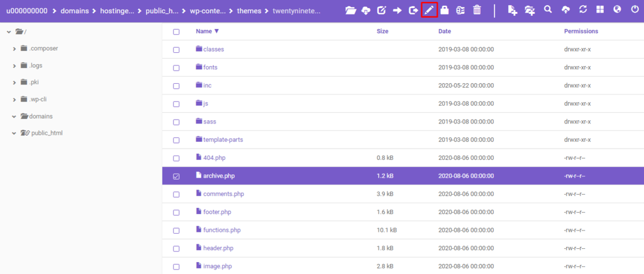Click the Refresh icon
Image resolution: width=644 pixels, height=274 pixels.
pyautogui.click(x=583, y=10)
